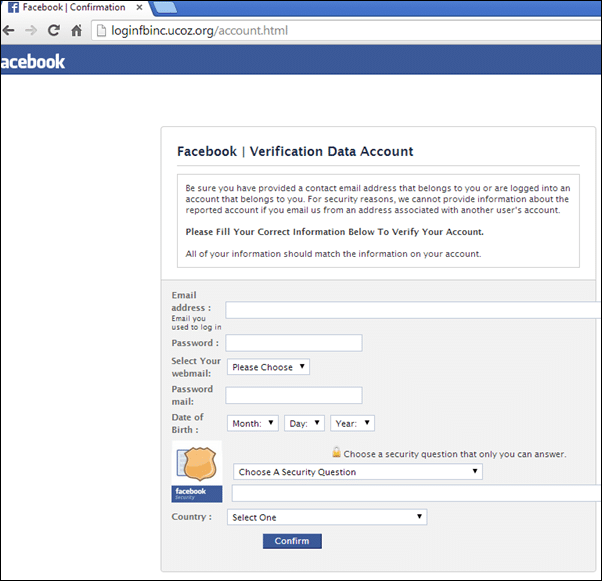Click the 'Date of Birth :' label
This screenshot has width=602, height=581.
pyautogui.click(x=187, y=423)
